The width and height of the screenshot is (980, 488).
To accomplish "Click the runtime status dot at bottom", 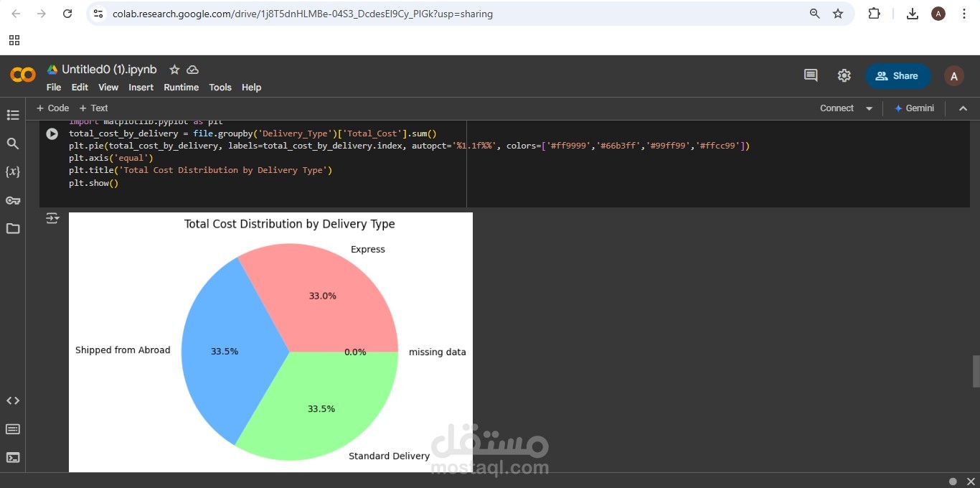I will pyautogui.click(x=953, y=481).
